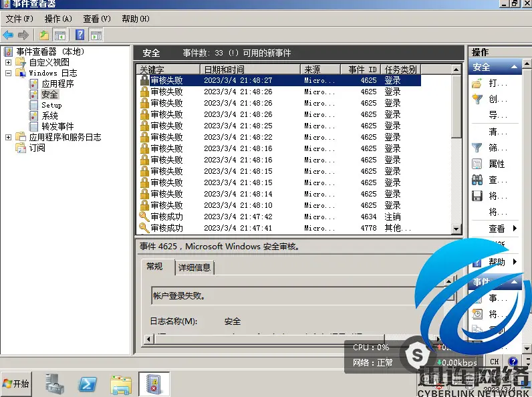Collapse the 事件 actions section header

pyautogui.click(x=514, y=282)
